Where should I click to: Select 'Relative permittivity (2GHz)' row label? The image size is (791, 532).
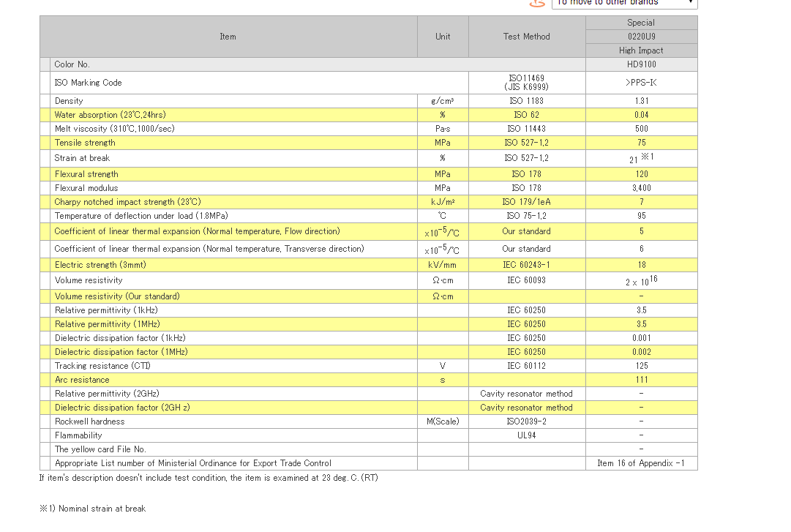coord(107,394)
